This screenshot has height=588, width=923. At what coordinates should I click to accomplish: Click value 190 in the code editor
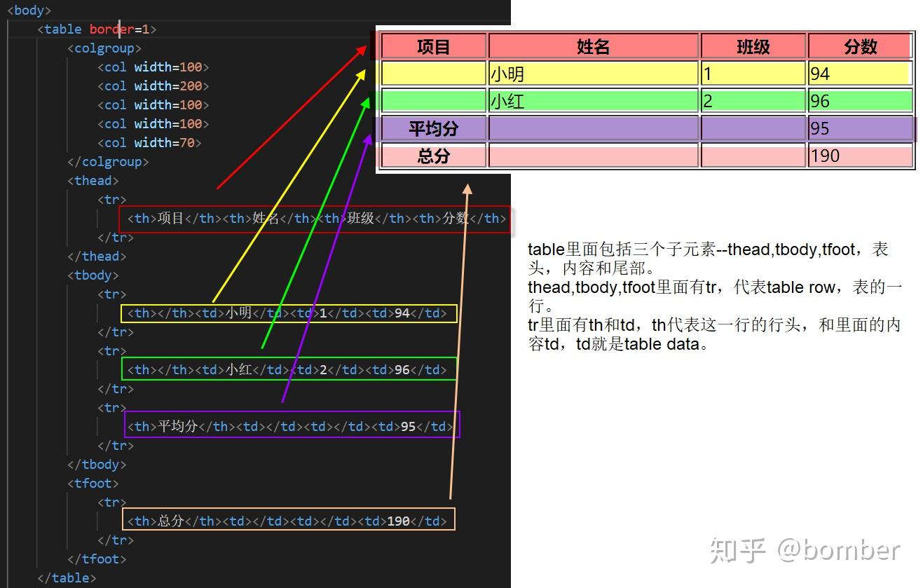click(x=398, y=521)
